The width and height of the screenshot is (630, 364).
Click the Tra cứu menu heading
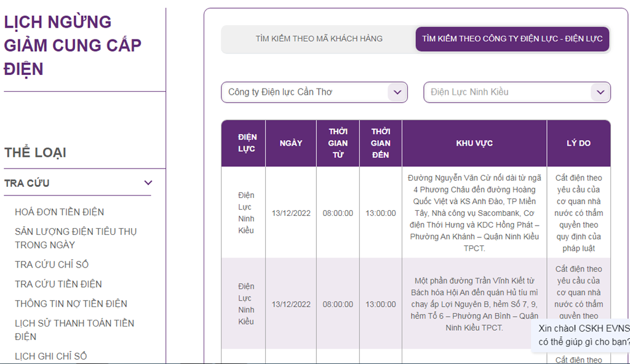pyautogui.click(x=27, y=183)
